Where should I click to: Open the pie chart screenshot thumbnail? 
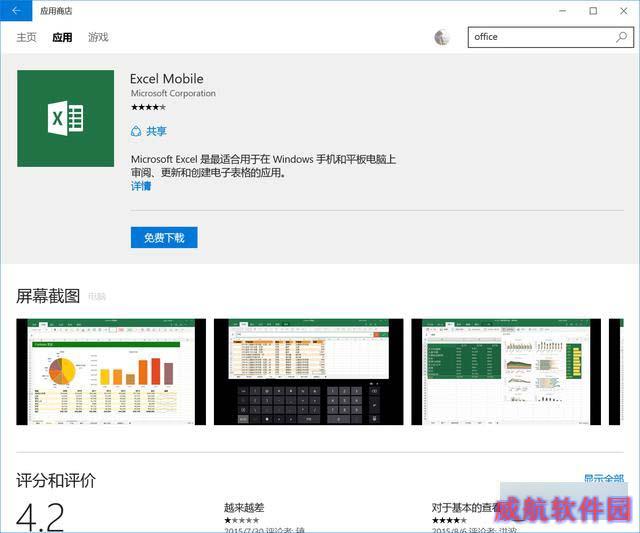click(x=111, y=372)
